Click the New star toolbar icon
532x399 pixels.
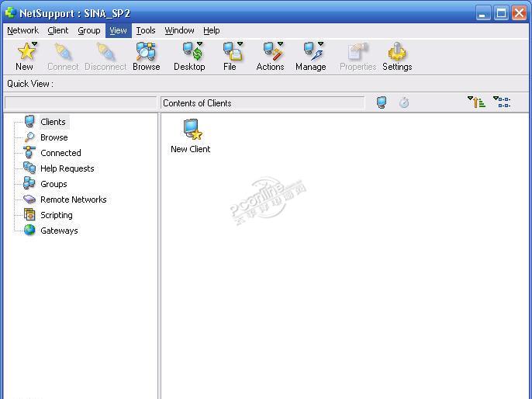tap(26, 51)
